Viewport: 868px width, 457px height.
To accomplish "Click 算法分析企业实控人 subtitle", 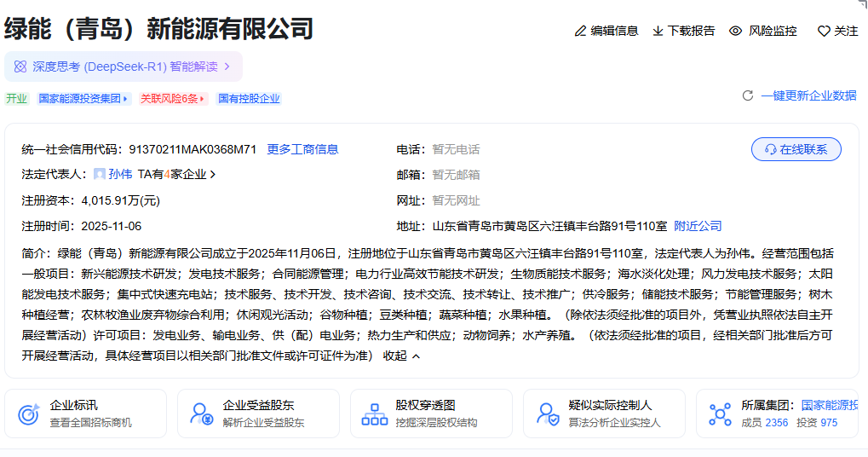I will (x=614, y=423).
